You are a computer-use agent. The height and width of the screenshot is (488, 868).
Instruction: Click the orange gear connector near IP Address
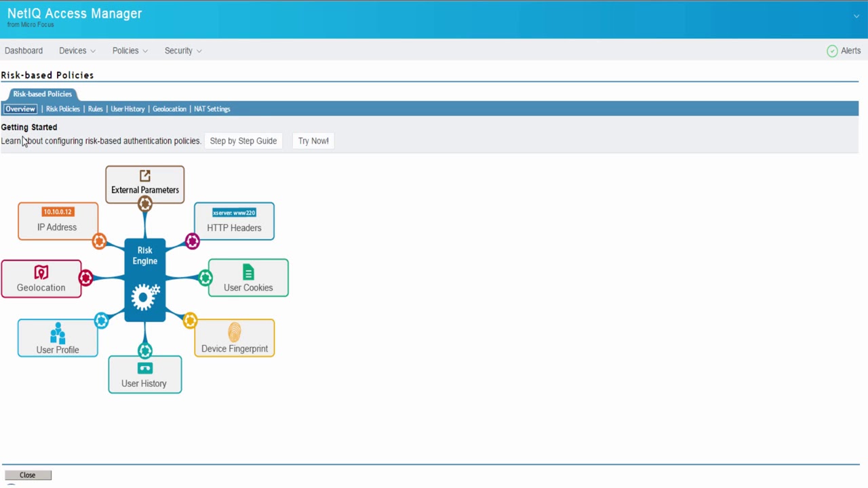point(100,241)
